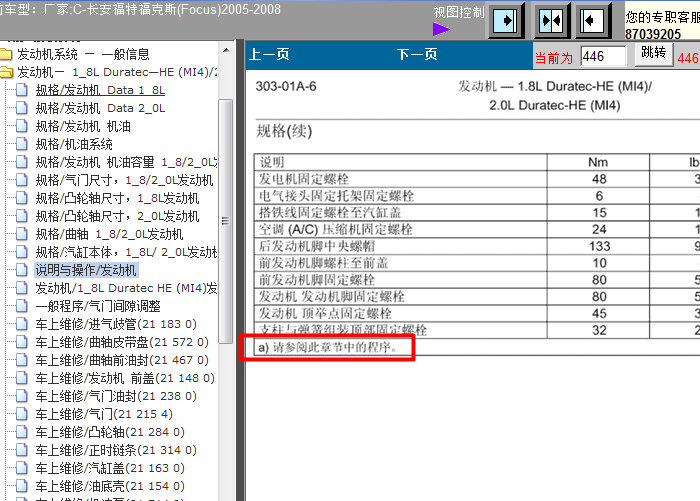This screenshot has height=501, width=700.
Task: Click tree scrollbar up arrow
Action: pos(226,50)
